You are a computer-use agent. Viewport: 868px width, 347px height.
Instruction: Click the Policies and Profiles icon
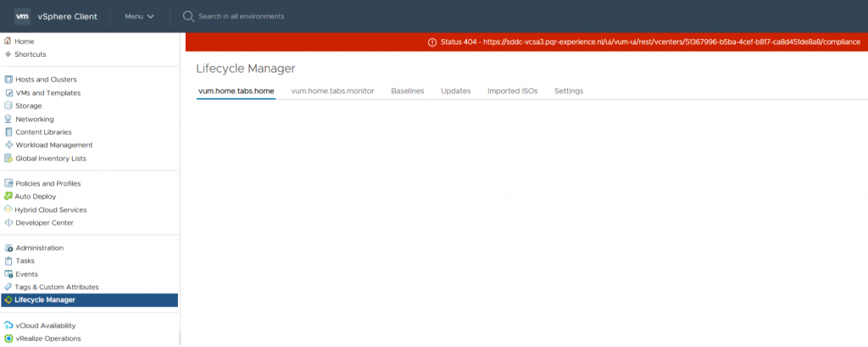(8, 183)
